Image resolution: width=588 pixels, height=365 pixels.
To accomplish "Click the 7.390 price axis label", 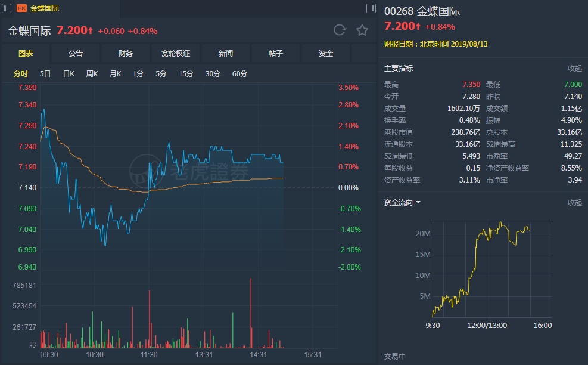I will (27, 88).
